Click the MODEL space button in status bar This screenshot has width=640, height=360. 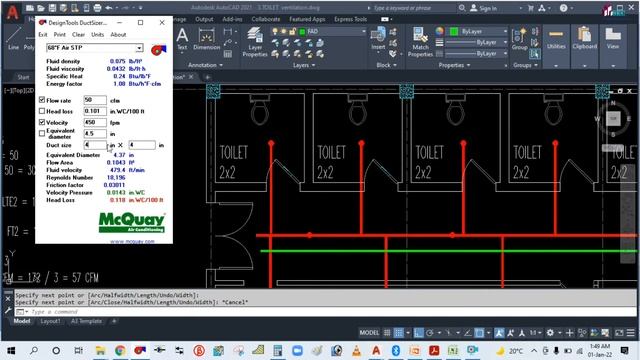point(369,333)
